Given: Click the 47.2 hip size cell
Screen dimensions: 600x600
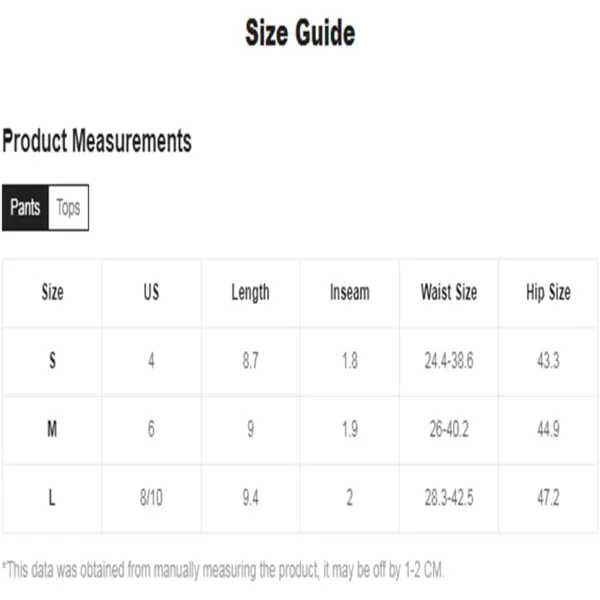Looking at the screenshot, I should [x=548, y=498].
